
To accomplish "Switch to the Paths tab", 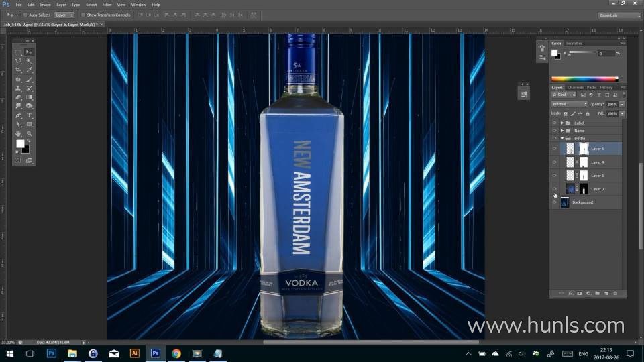I will (x=592, y=87).
